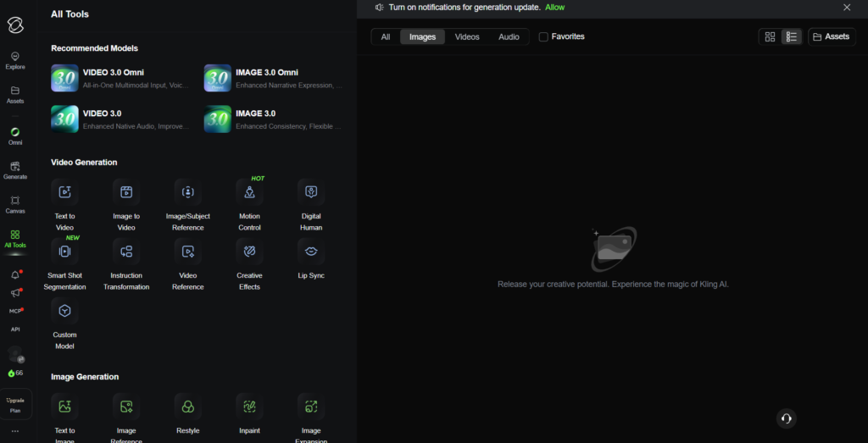Switch to grid view layout
Image resolution: width=868 pixels, height=443 pixels.
point(770,37)
